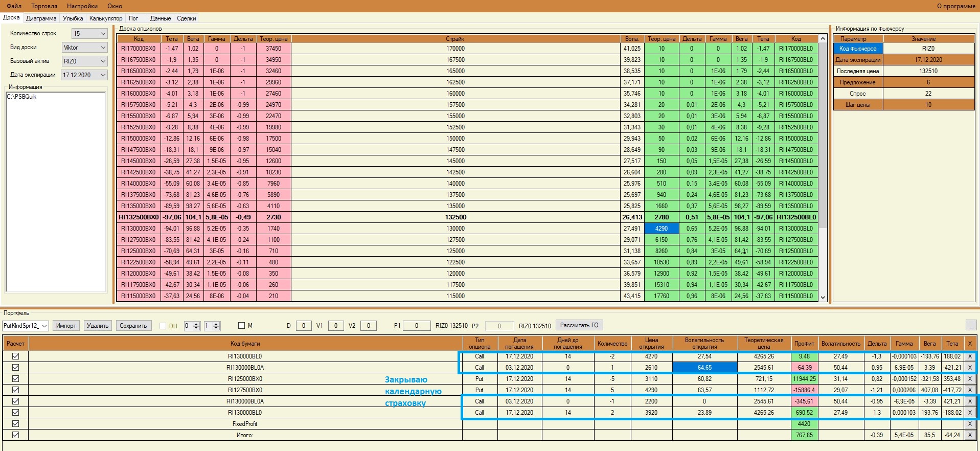The image size is (980, 451).
Task: Uncheck Расчет for RI130000BL0A with quantity -1
Action: coord(15,401)
